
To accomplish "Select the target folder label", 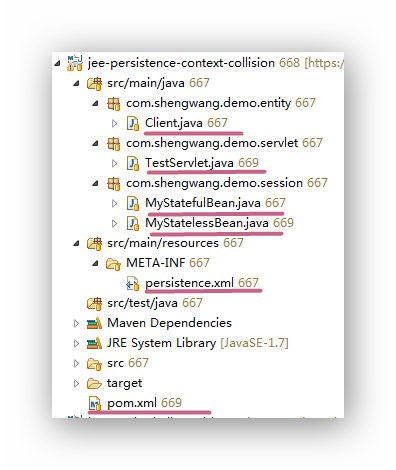I will coord(124,384).
